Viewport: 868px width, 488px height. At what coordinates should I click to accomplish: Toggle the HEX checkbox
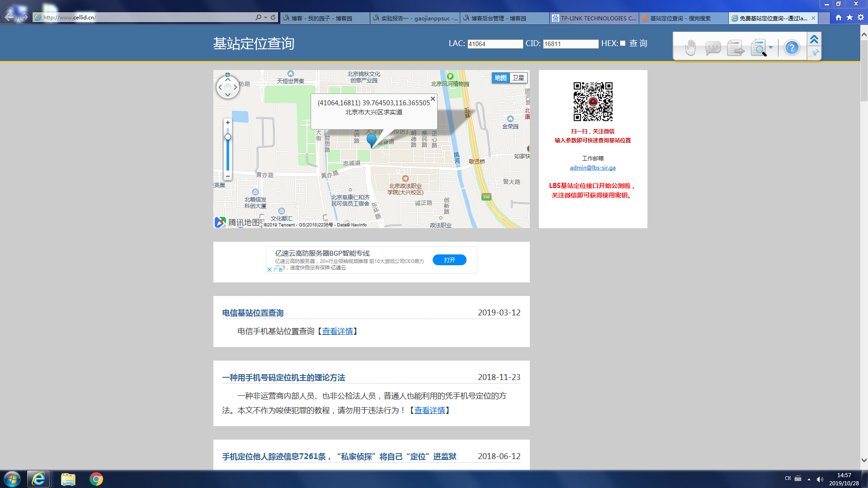(623, 43)
